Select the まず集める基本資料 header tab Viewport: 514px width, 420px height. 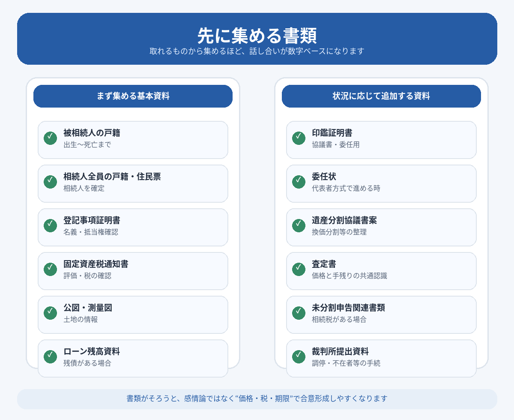(x=133, y=96)
